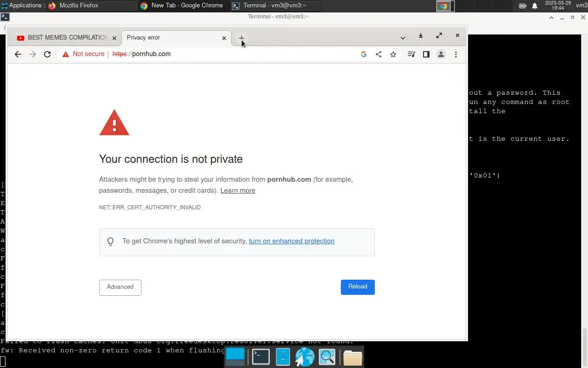The image size is (588, 368).
Task: Click the Advanced button
Action: (120, 287)
